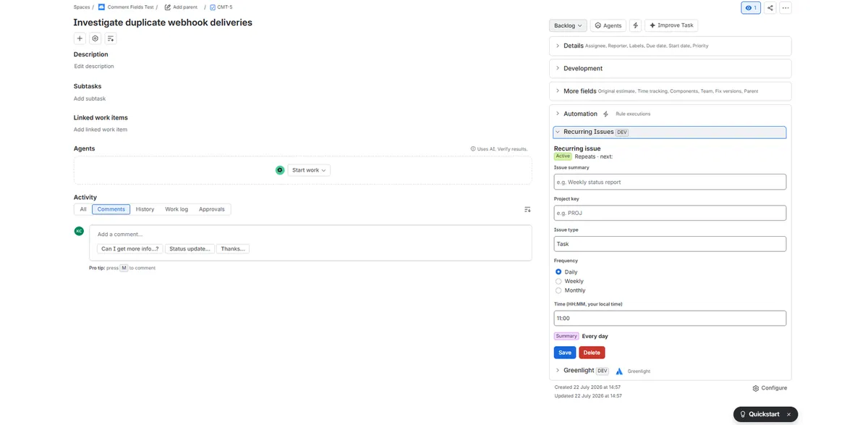Select the Weekly frequency radio
This screenshot has width=868, height=425.
pyautogui.click(x=558, y=281)
